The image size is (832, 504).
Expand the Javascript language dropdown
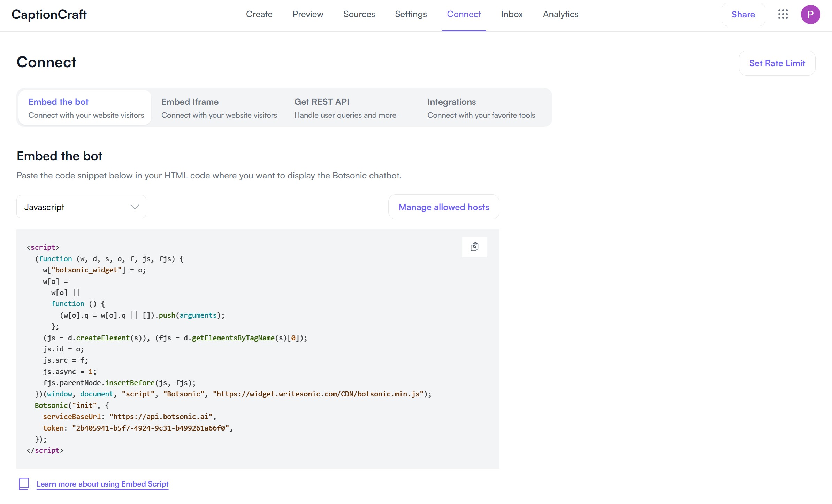tap(81, 207)
